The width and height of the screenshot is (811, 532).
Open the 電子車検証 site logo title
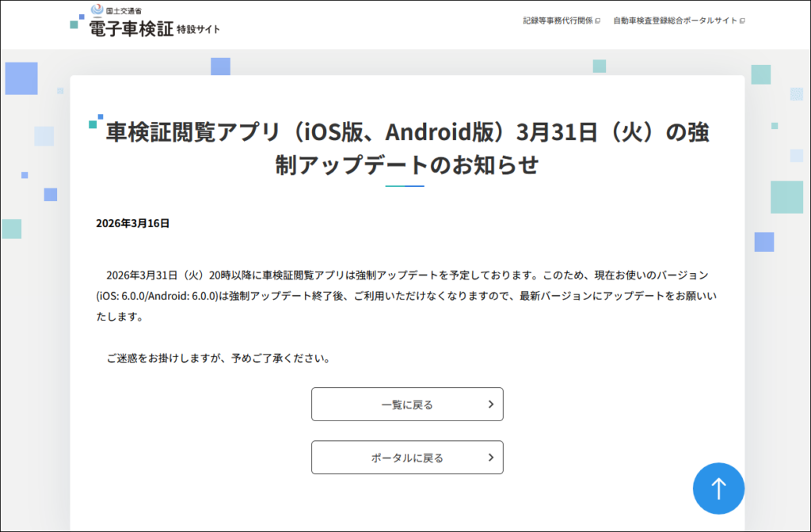point(131,28)
